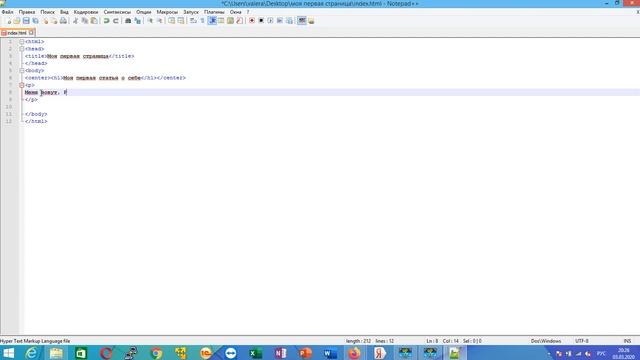Open the Windows Start button
Image resolution: width=640 pixels, height=360 pixels.
(8, 353)
